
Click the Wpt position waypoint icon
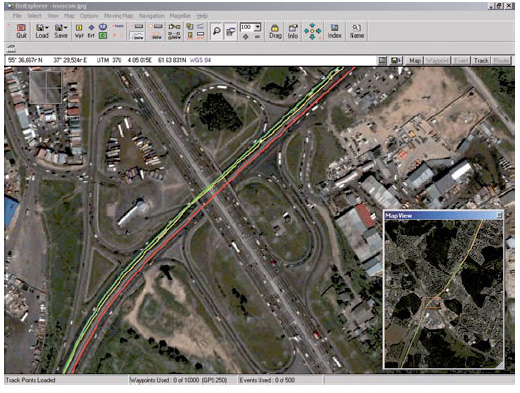click(x=79, y=31)
